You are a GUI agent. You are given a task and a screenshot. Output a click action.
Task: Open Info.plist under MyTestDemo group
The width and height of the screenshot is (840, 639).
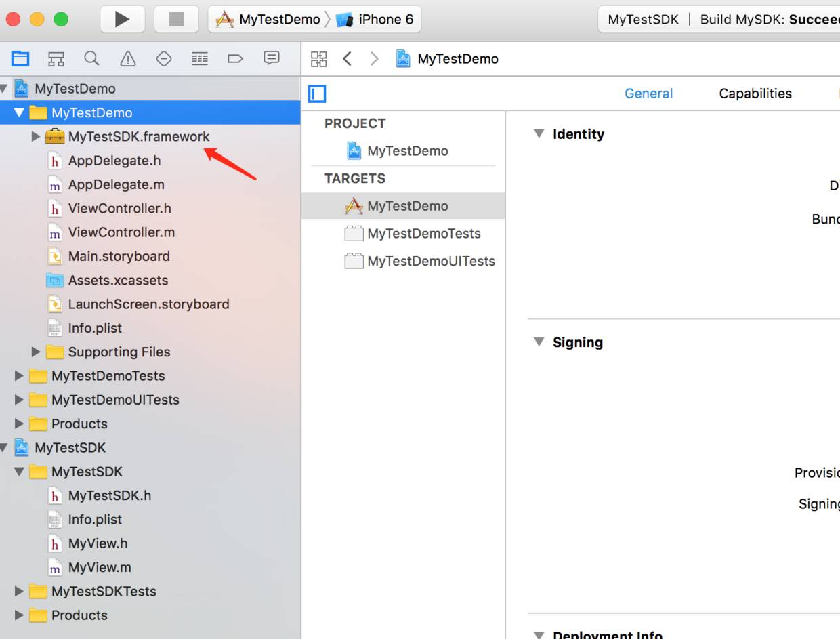95,328
